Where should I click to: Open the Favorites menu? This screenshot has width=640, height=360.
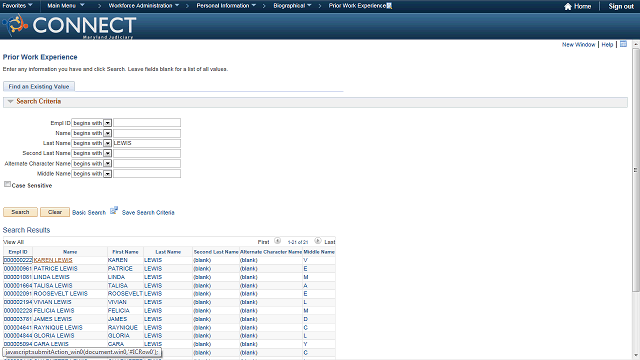click(18, 6)
